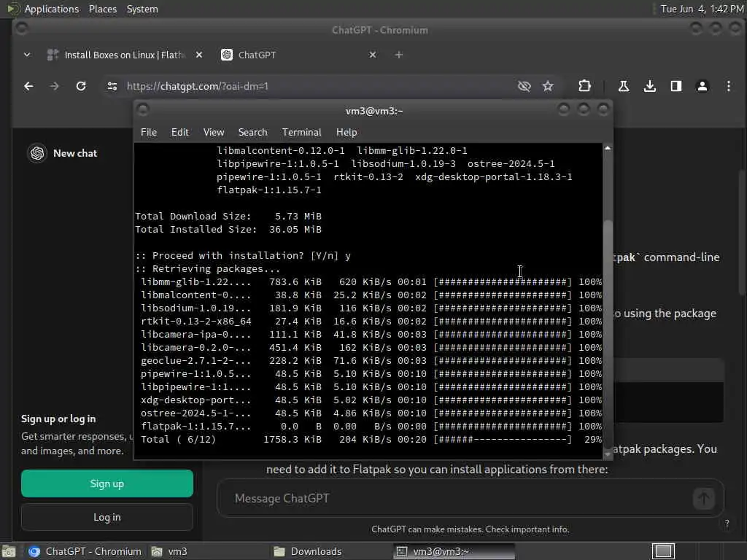The width and height of the screenshot is (747, 560).
Task: Expand the tab search chevron
Action: 27,55
